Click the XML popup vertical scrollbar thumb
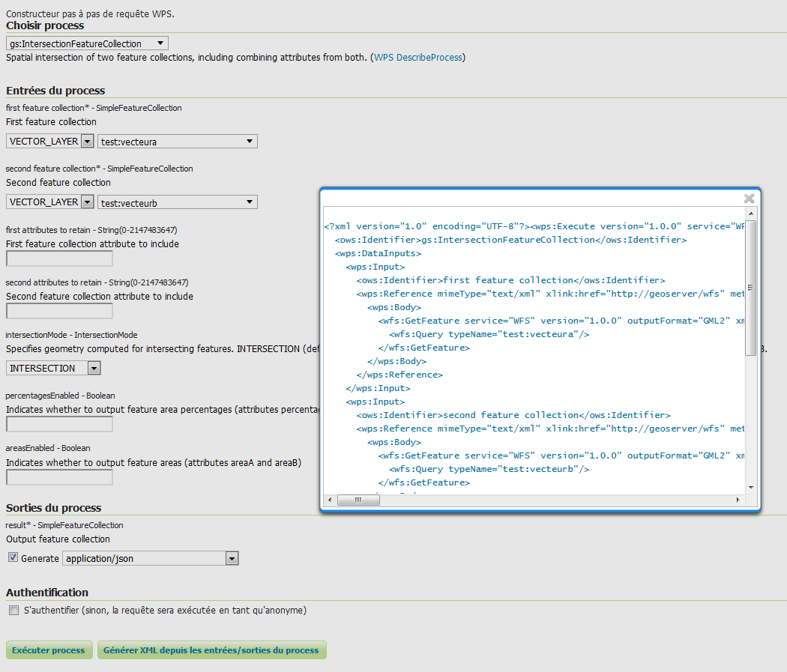Screen dimensions: 787x672 751,288
